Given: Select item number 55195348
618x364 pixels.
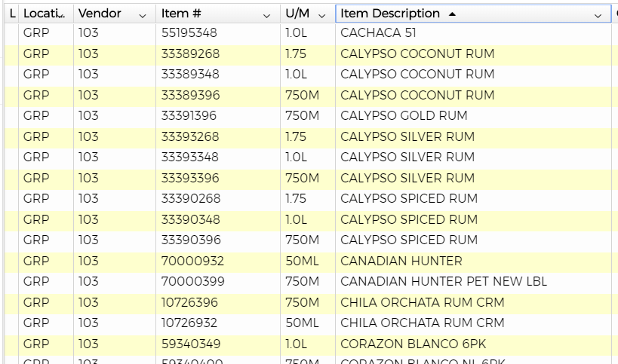Looking at the screenshot, I should [x=189, y=32].
